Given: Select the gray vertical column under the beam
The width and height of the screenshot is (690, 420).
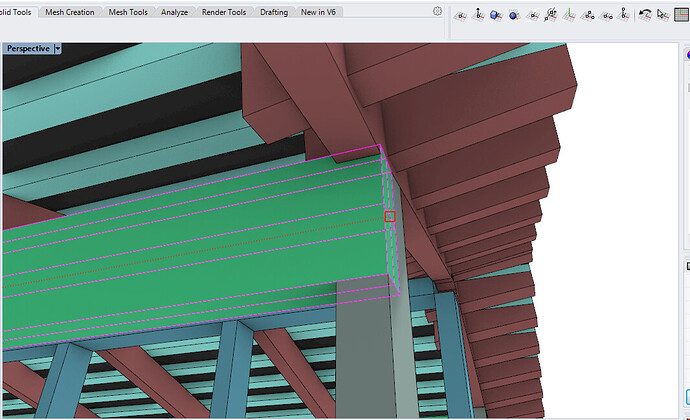Looking at the screenshot, I should point(372,350).
